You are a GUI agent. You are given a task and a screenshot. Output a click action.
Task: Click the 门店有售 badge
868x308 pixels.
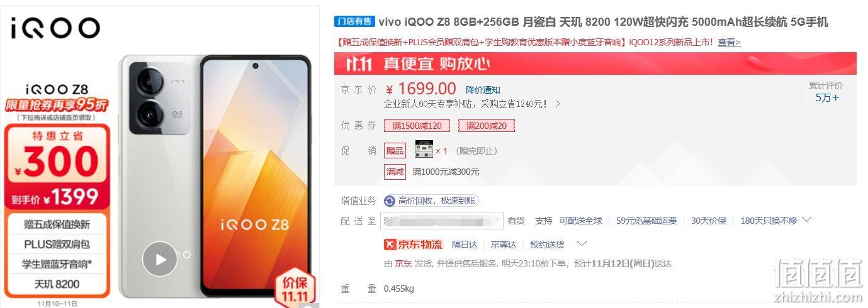(x=354, y=22)
